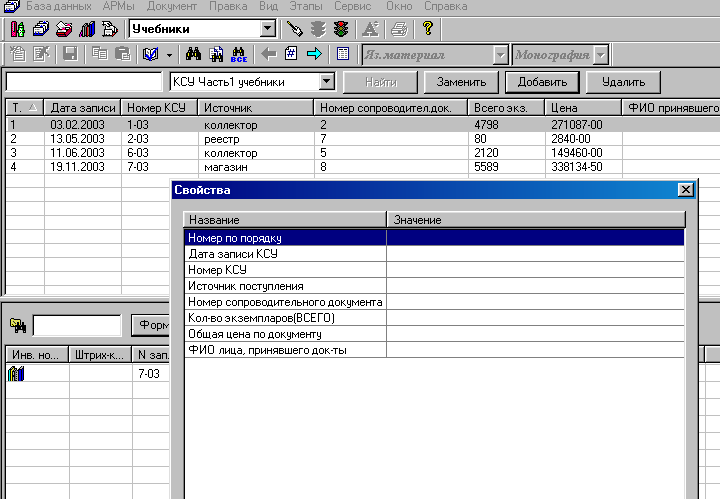Click the gray printer icon
This screenshot has height=499, width=720.
point(399,29)
